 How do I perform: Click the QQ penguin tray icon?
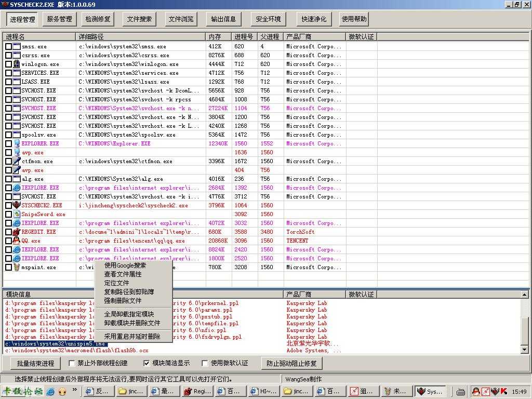(x=476, y=391)
